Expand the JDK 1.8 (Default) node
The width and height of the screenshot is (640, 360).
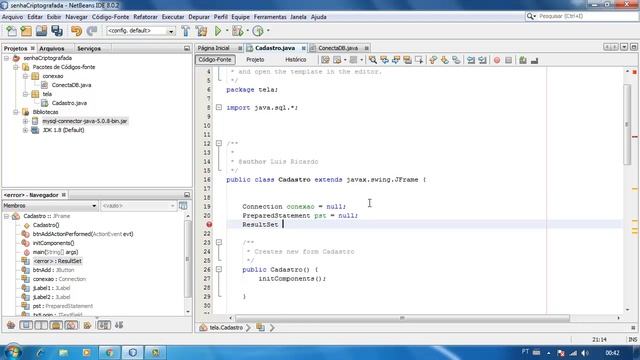pos(25,130)
